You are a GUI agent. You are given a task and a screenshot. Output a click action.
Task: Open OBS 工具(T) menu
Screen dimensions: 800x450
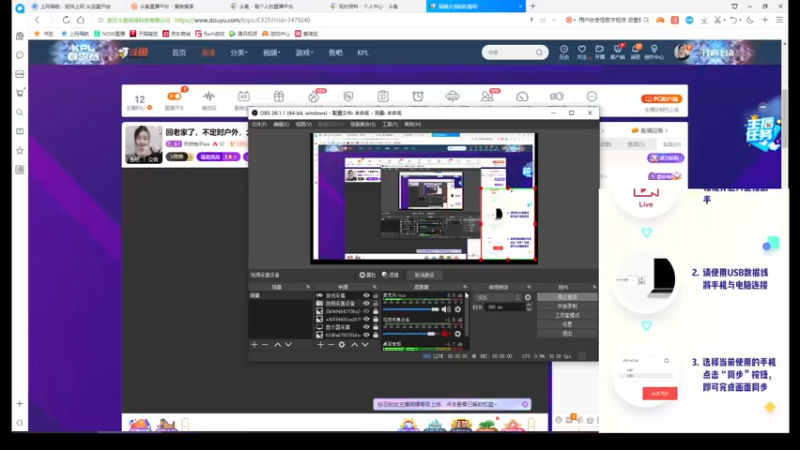point(390,124)
